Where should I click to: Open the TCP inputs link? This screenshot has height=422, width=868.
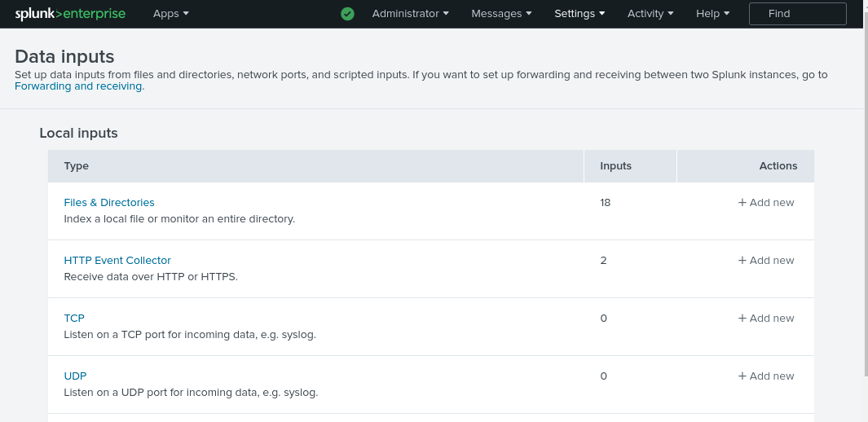[74, 318]
